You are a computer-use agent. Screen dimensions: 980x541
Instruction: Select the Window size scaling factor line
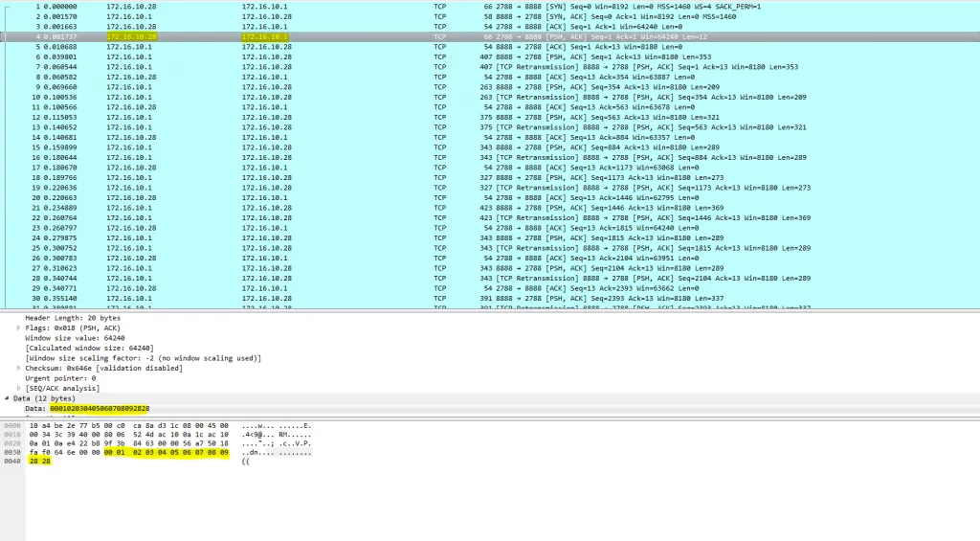click(x=144, y=358)
